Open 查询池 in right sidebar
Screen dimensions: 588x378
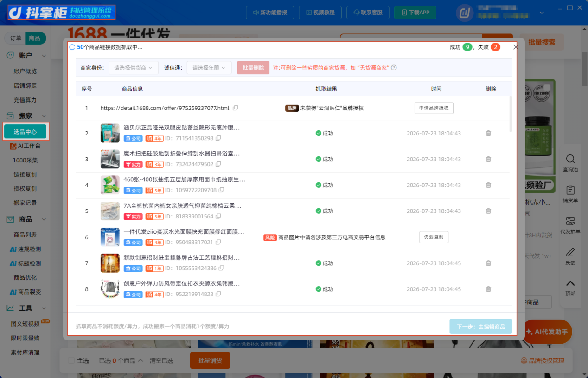pyautogui.click(x=570, y=163)
